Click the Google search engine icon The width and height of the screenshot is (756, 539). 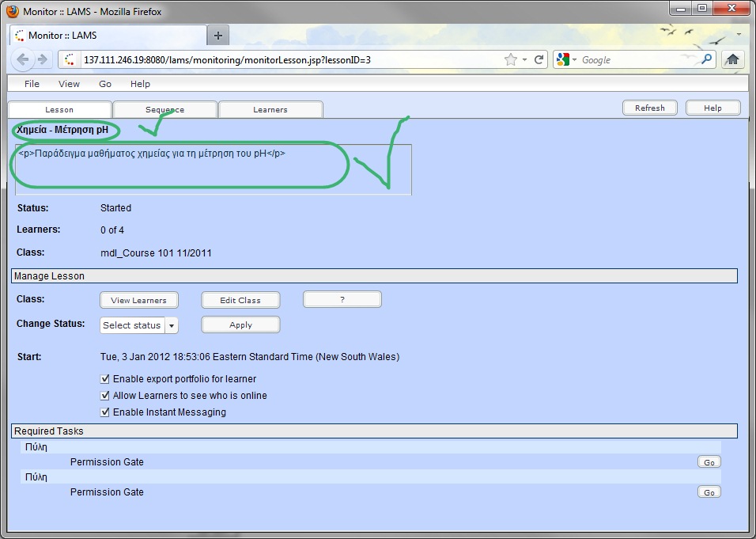[562, 59]
